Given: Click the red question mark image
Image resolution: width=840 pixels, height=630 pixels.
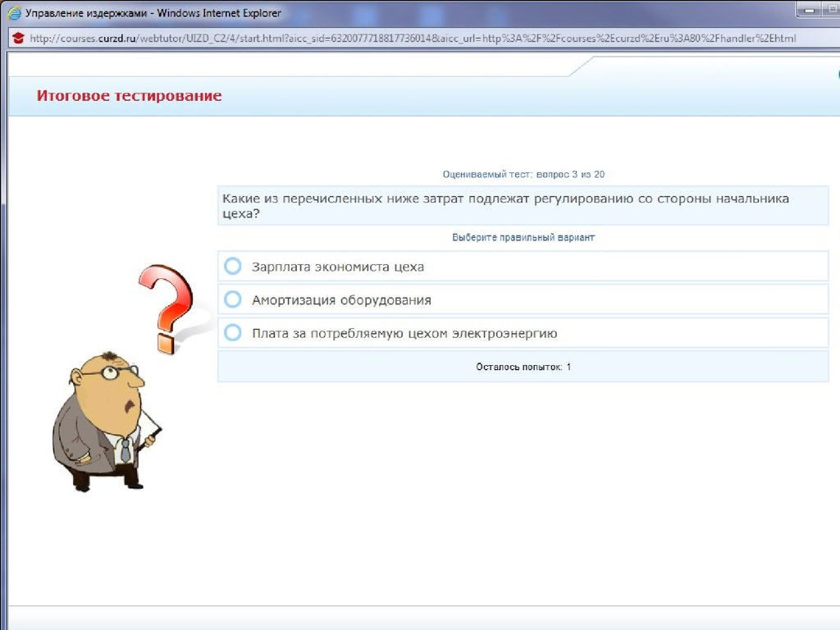Looking at the screenshot, I should pos(167,308).
